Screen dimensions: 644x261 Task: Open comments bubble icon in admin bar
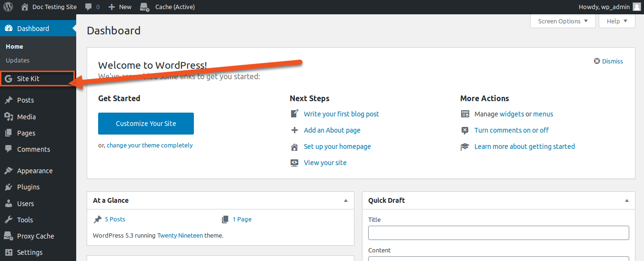(x=89, y=7)
